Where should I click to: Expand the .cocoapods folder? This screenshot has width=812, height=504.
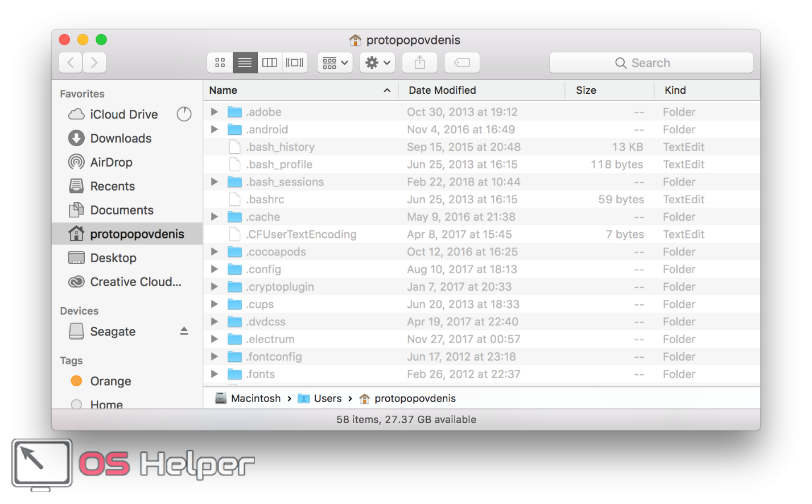coord(215,251)
